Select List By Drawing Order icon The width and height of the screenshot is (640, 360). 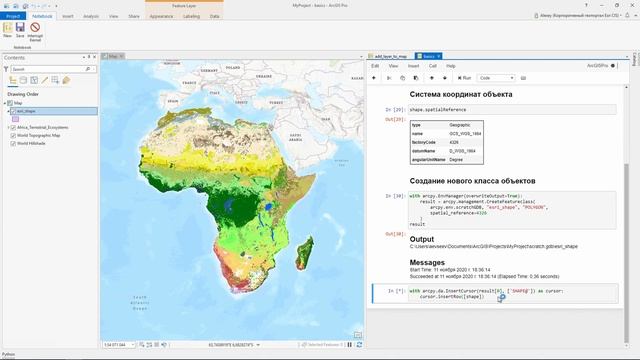[x=13, y=80]
